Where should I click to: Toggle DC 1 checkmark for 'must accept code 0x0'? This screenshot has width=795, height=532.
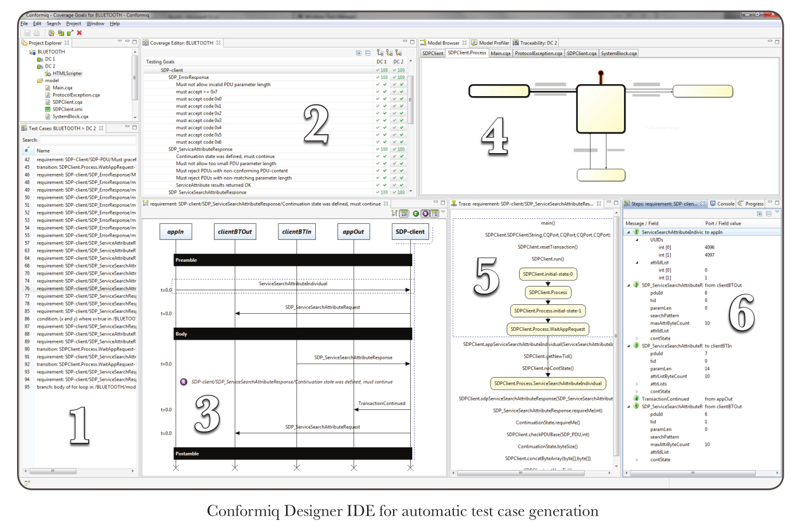coord(380,99)
